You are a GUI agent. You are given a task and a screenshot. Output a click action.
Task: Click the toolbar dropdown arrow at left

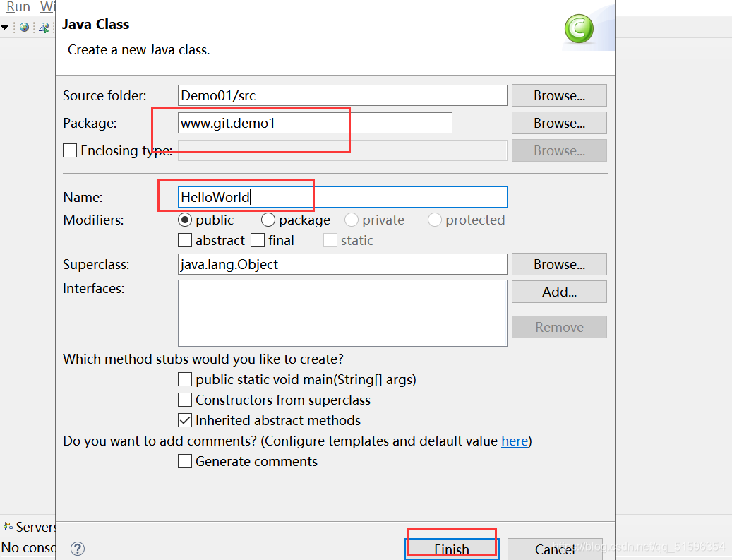[x=5, y=28]
